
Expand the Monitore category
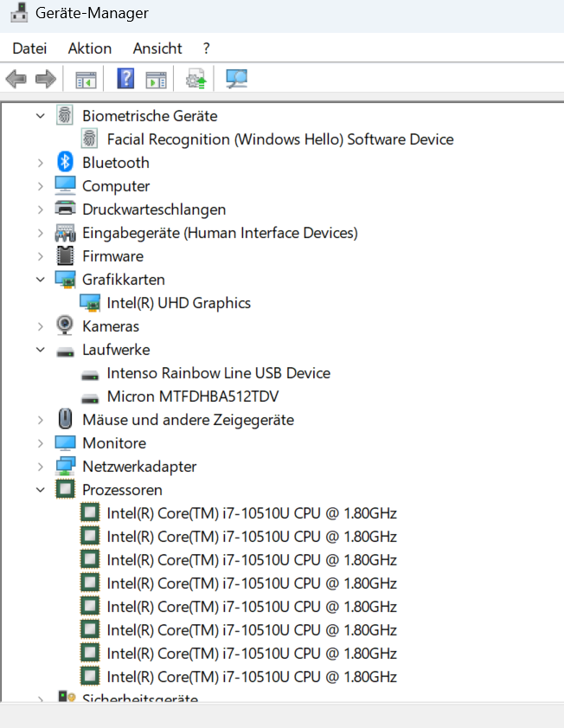41,443
